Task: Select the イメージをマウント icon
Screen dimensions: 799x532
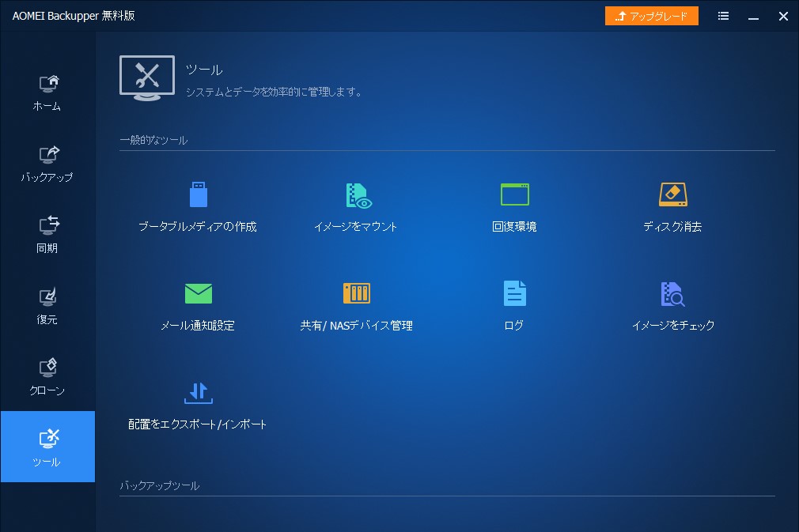Action: 356,194
